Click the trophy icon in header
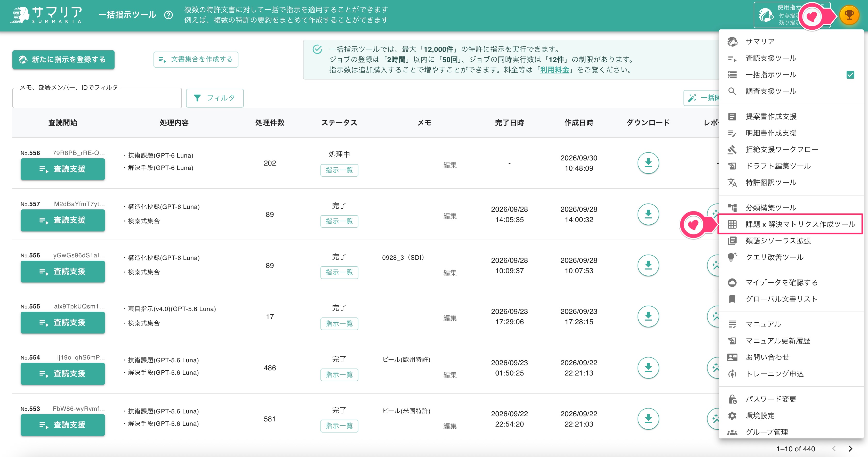The width and height of the screenshot is (868, 457). pyautogui.click(x=849, y=15)
